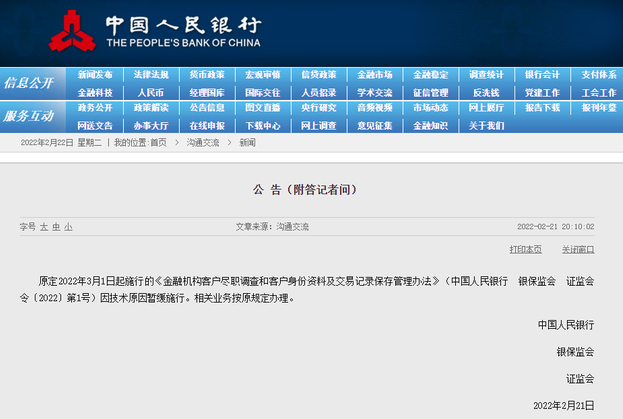
Task: Open 学术交流 navigation item
Action: tap(375, 93)
